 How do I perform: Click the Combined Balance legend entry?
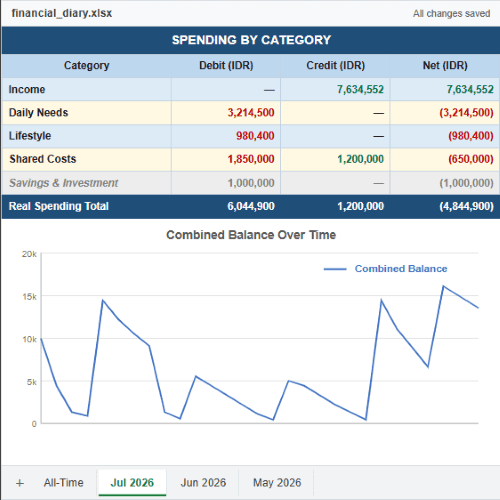pyautogui.click(x=386, y=269)
